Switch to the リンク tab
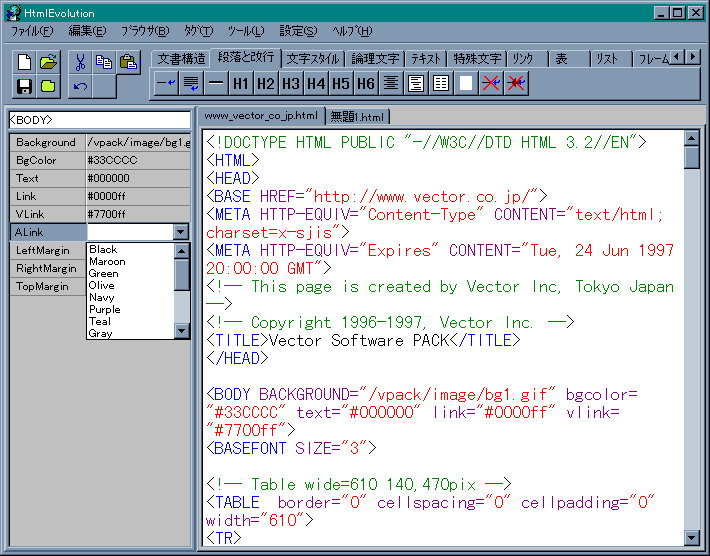Image resolution: width=710 pixels, height=556 pixels. (528, 59)
